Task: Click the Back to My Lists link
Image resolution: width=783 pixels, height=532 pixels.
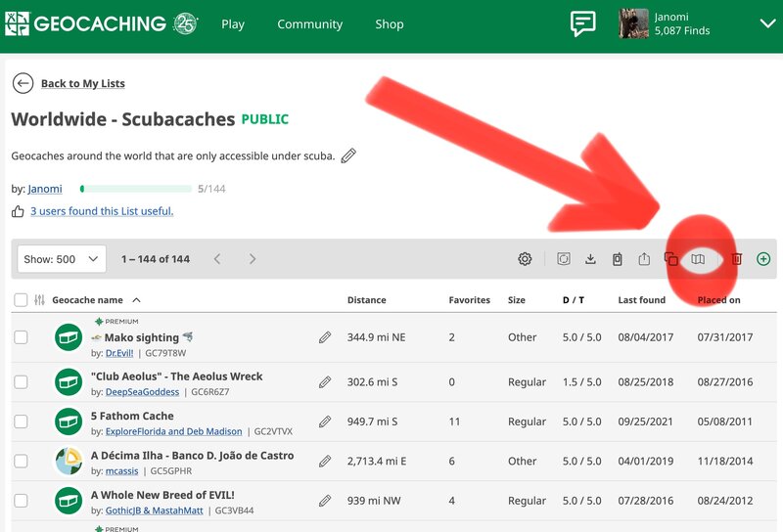Action: coord(82,84)
